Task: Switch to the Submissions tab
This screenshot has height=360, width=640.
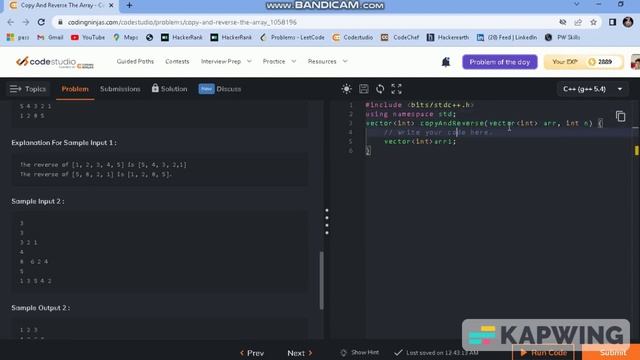Action: pyautogui.click(x=120, y=89)
